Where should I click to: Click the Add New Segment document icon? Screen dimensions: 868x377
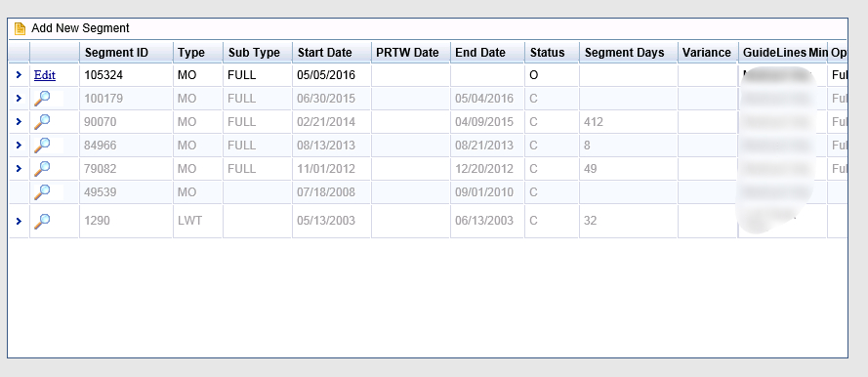(x=20, y=28)
